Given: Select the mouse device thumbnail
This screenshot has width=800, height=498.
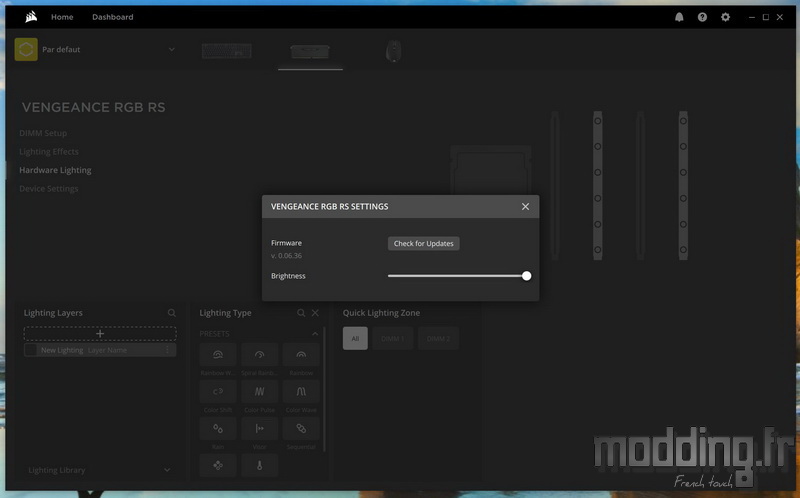Looking at the screenshot, I should (x=393, y=51).
